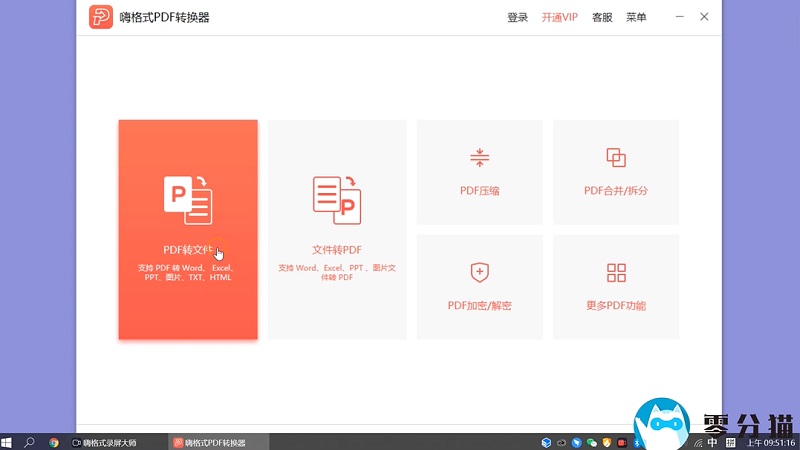The width and height of the screenshot is (800, 450).
Task: Open the clock showing 上午 09:51:16
Action: 771,442
